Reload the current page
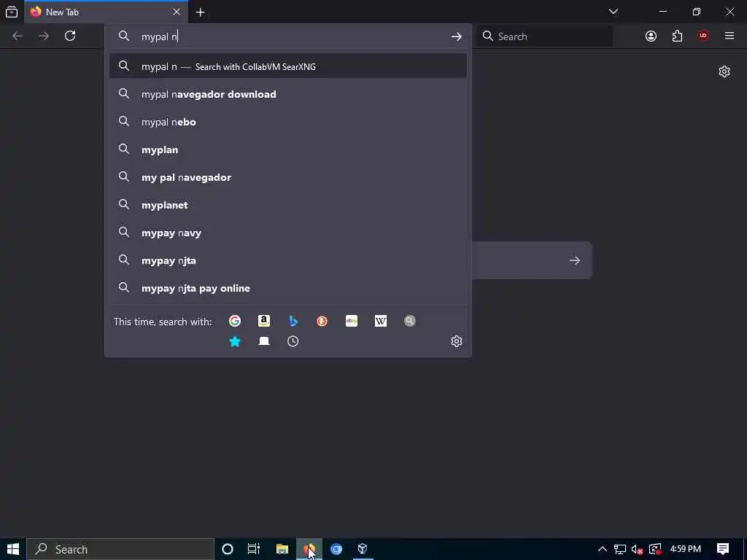 [x=70, y=36]
